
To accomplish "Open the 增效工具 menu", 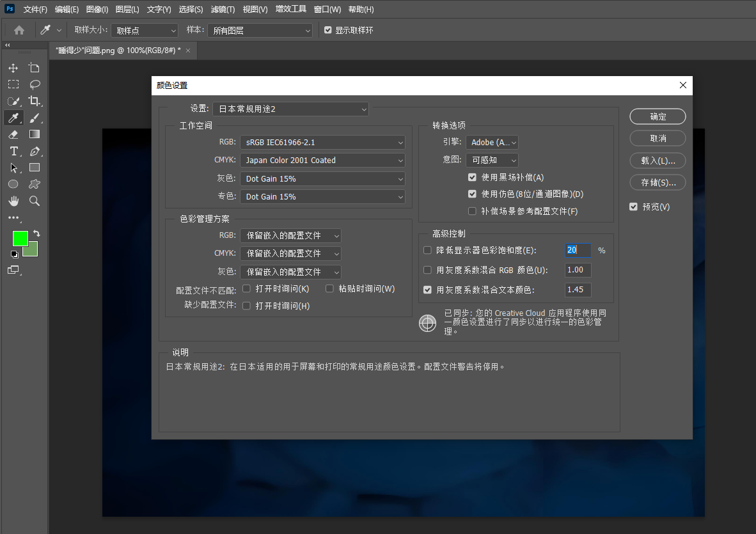I will (291, 9).
